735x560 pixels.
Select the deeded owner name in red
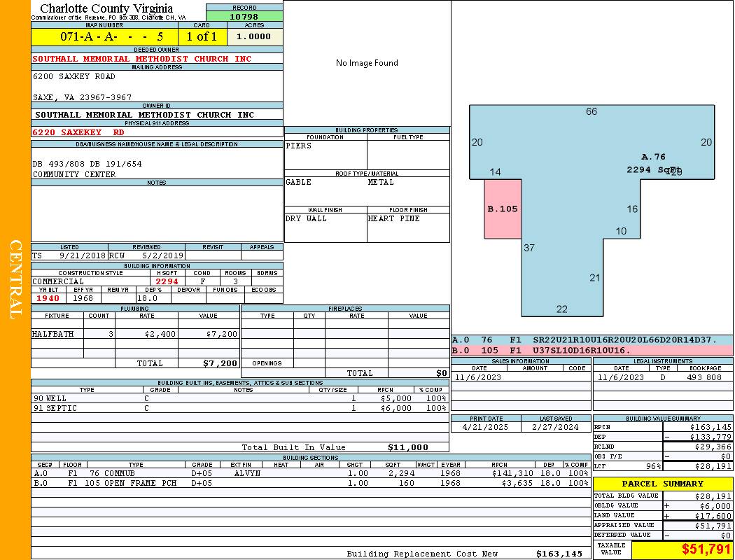coord(141,59)
